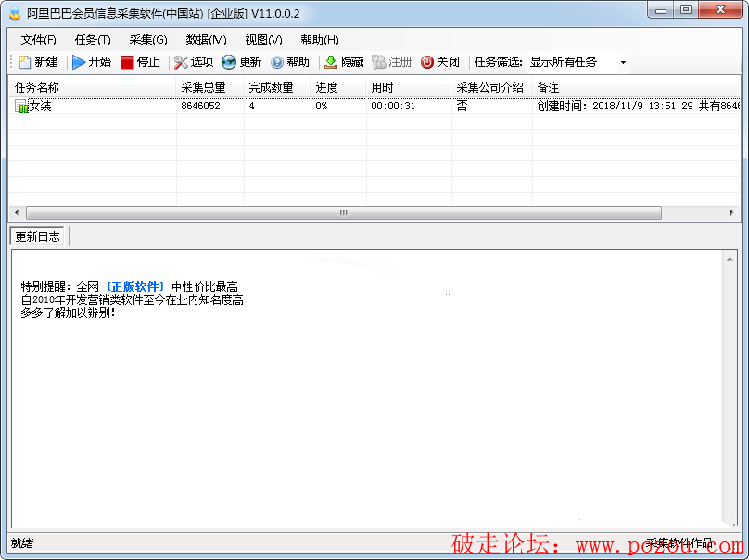Click the 注册 register icon

click(378, 62)
